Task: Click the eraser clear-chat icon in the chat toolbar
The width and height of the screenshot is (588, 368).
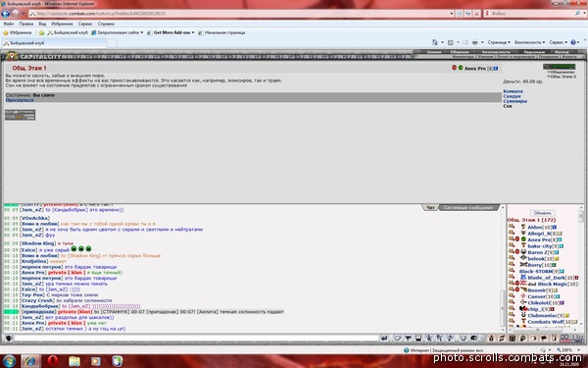Action: click(398, 339)
